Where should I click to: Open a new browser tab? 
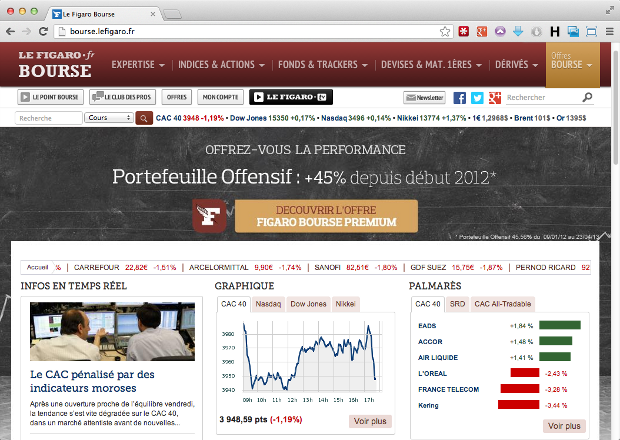172,15
